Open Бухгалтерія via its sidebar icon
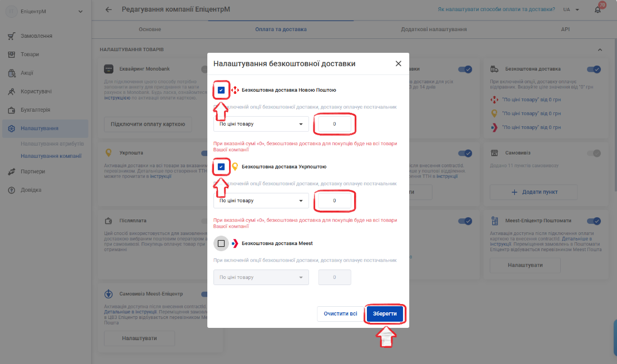Viewport: 617px width, 364px height. pos(12,110)
